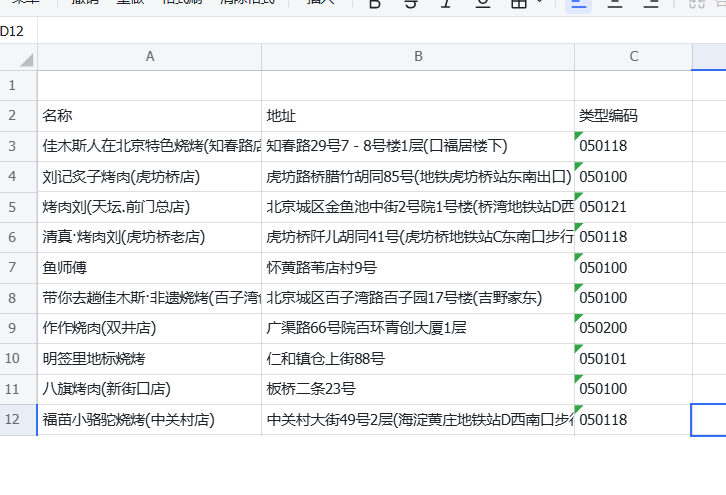Select empty cell B1
Screen dimensions: 726x495
point(418,86)
